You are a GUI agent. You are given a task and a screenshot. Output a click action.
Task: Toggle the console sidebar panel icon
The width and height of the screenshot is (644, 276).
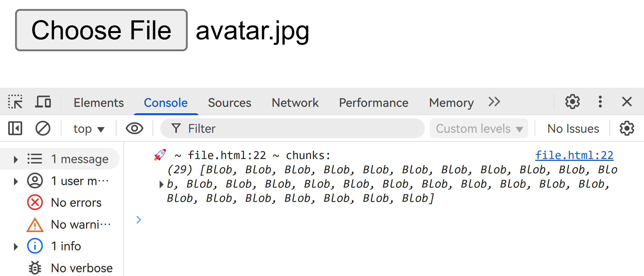(15, 129)
